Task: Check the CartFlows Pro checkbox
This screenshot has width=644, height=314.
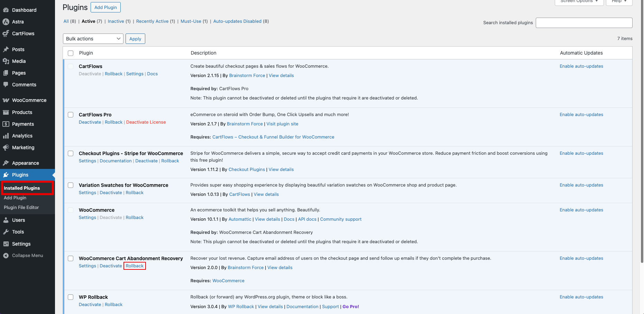Action: tap(71, 115)
